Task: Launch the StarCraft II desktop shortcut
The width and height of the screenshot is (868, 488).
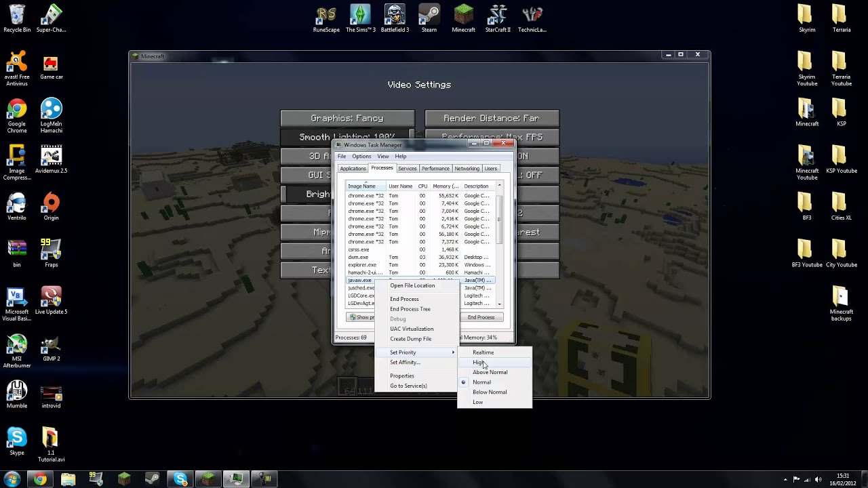Action: pos(498,19)
